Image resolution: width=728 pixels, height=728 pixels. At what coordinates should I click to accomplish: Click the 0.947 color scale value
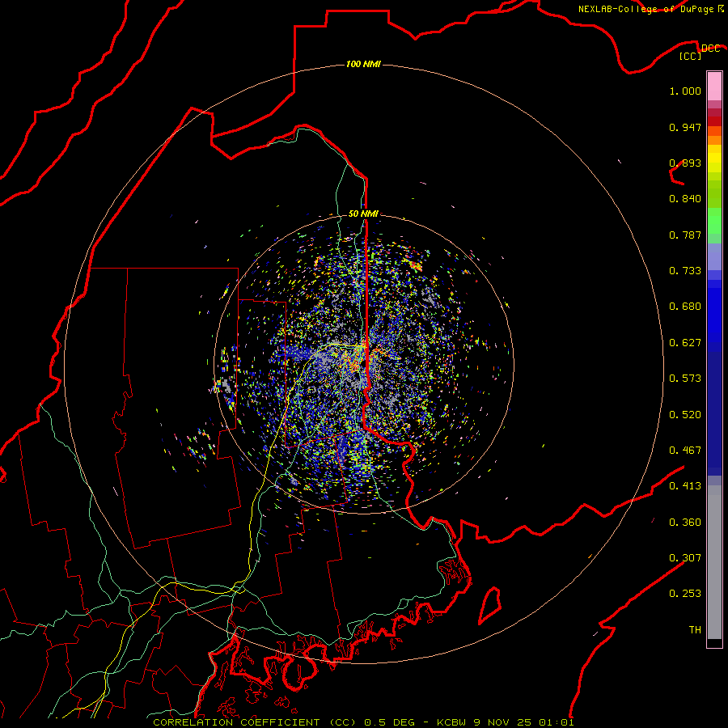[685, 127]
